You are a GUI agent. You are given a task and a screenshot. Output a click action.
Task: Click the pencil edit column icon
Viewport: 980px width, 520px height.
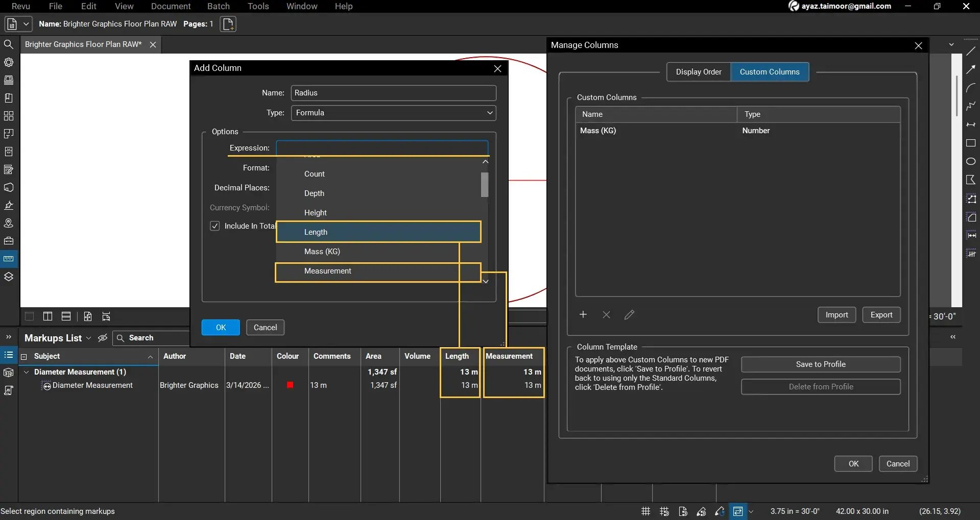(x=629, y=315)
